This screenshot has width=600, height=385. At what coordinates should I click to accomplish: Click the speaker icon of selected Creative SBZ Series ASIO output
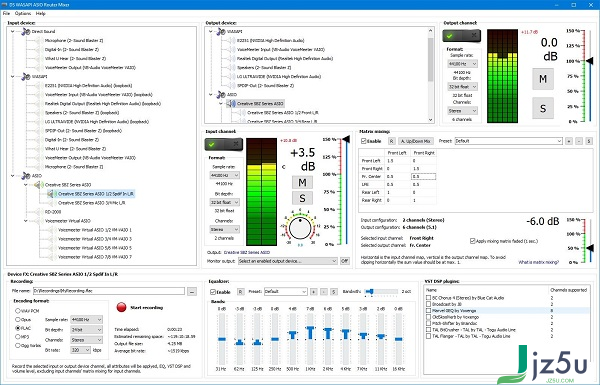pyautogui.click(x=231, y=103)
